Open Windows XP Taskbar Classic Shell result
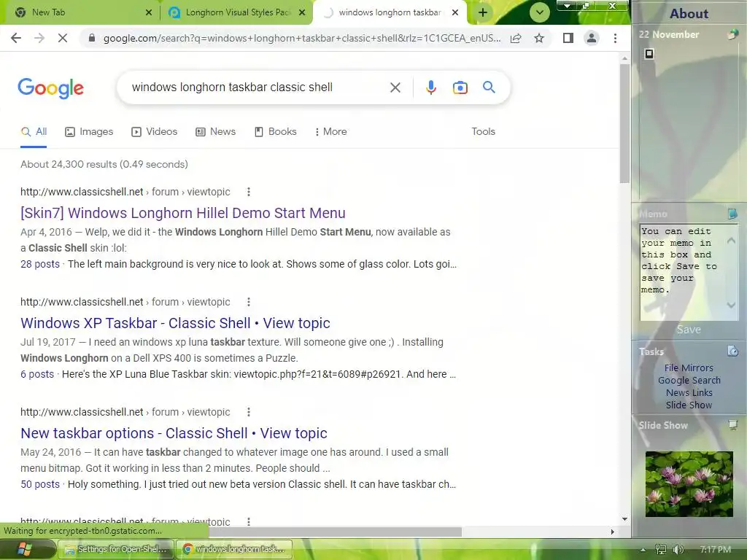 click(175, 323)
